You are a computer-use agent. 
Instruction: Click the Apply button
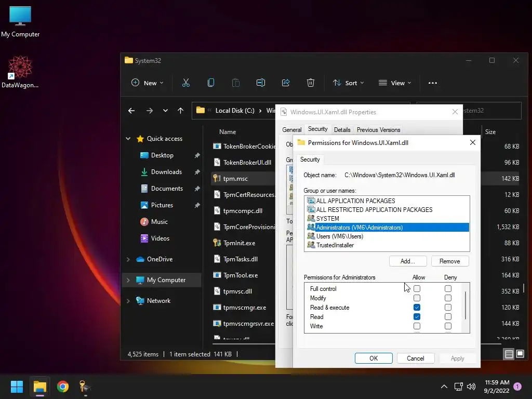click(457, 358)
